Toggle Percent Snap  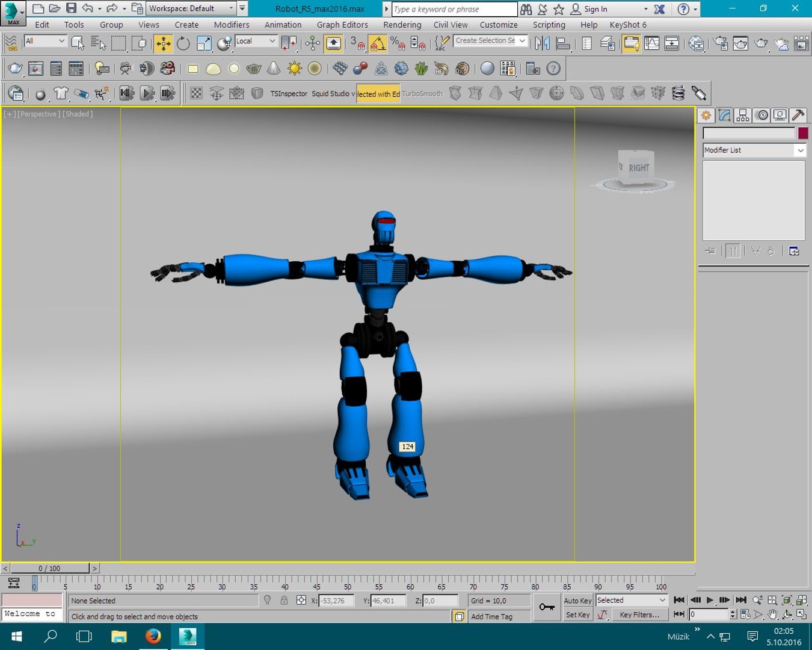click(398, 43)
